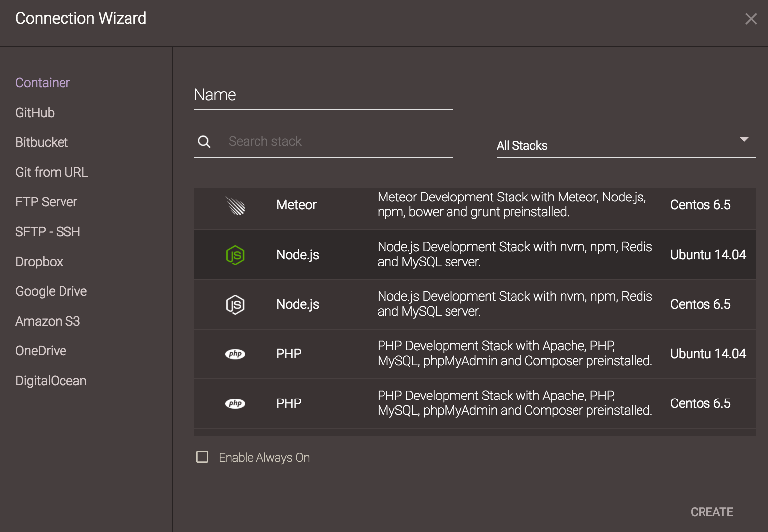The image size is (768, 532).
Task: Open the DigitalOcean connection option
Action: coord(51,381)
